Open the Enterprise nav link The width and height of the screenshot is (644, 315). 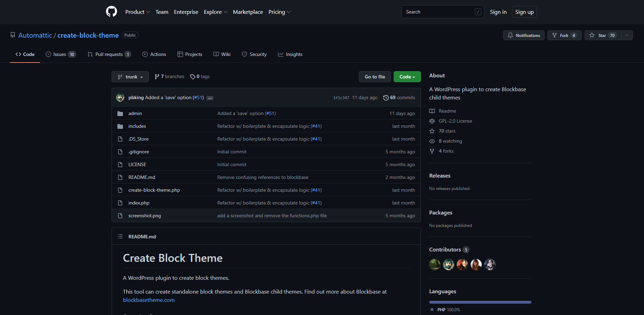(x=186, y=12)
